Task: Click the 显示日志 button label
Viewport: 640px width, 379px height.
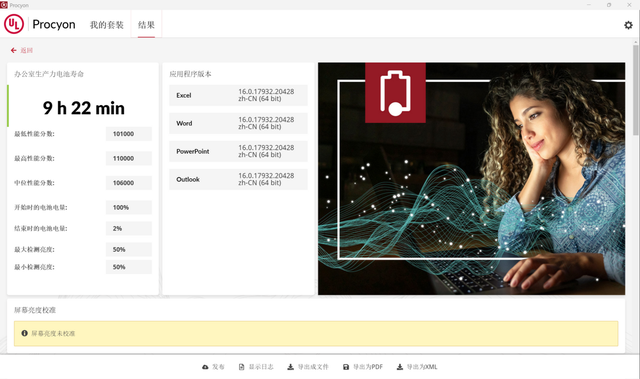Action: [x=261, y=367]
